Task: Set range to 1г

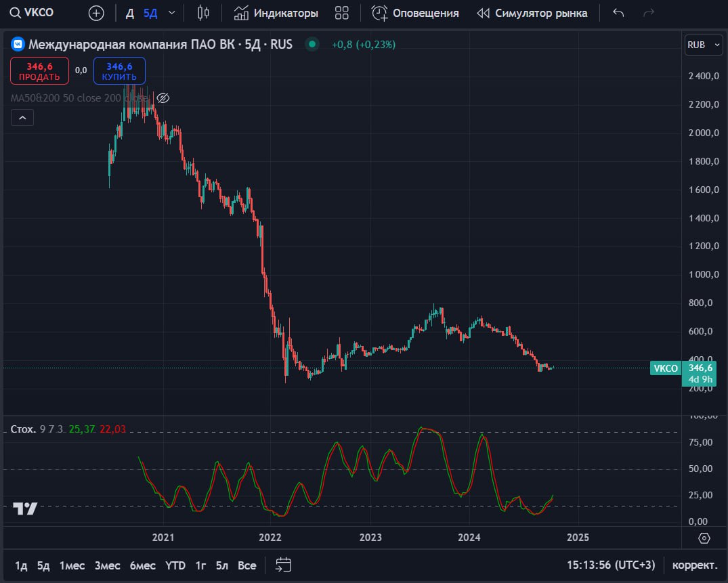Action: click(x=200, y=565)
